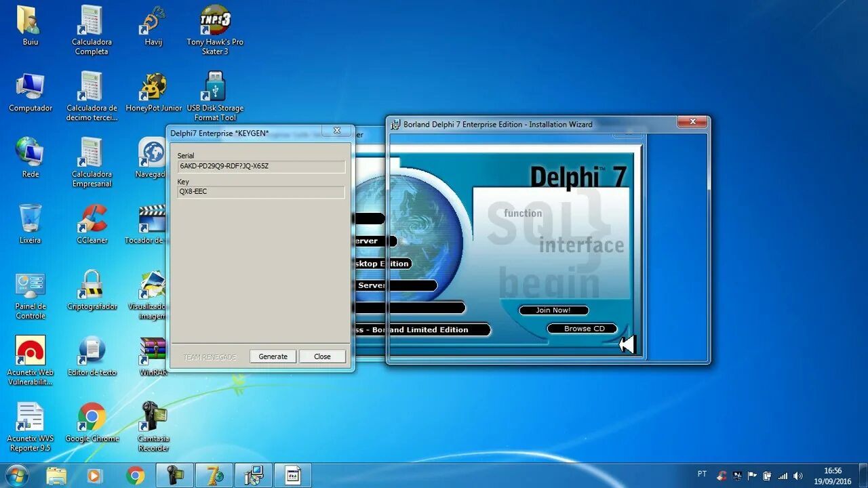This screenshot has width=868, height=488.
Task: Select the Borland Limited Edition installer option
Action: [x=421, y=330]
